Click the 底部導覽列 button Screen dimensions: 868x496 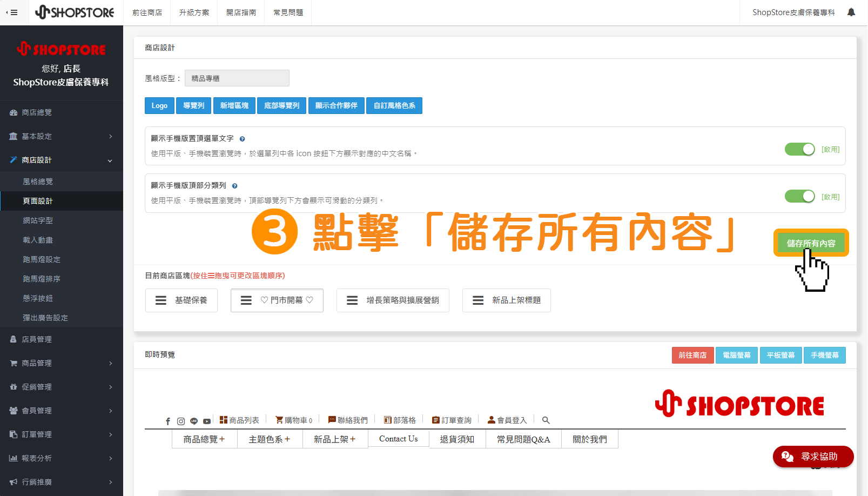(x=281, y=106)
